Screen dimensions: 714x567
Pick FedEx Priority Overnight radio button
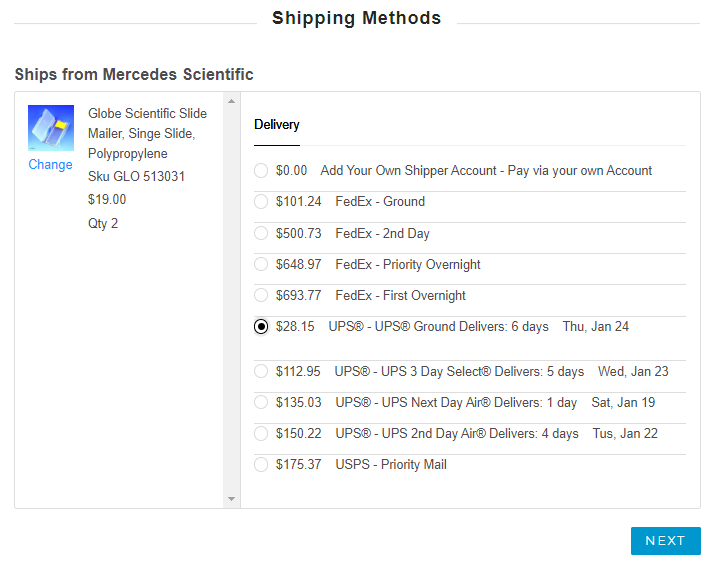click(x=261, y=265)
